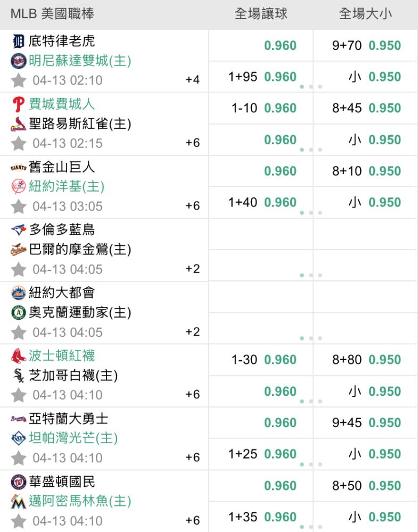The height and width of the screenshot is (532, 418).
Task: Click the Toronto Blue Jays logo
Action: coord(18,230)
